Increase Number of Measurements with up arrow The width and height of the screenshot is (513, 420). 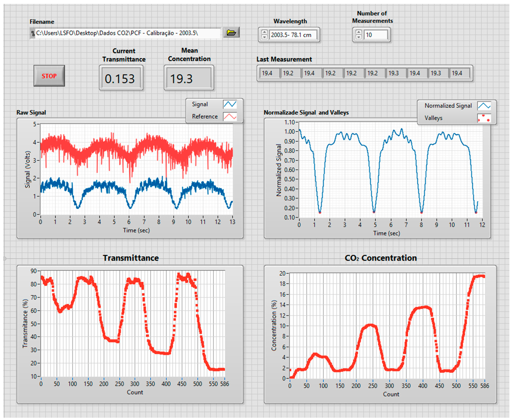point(359,32)
